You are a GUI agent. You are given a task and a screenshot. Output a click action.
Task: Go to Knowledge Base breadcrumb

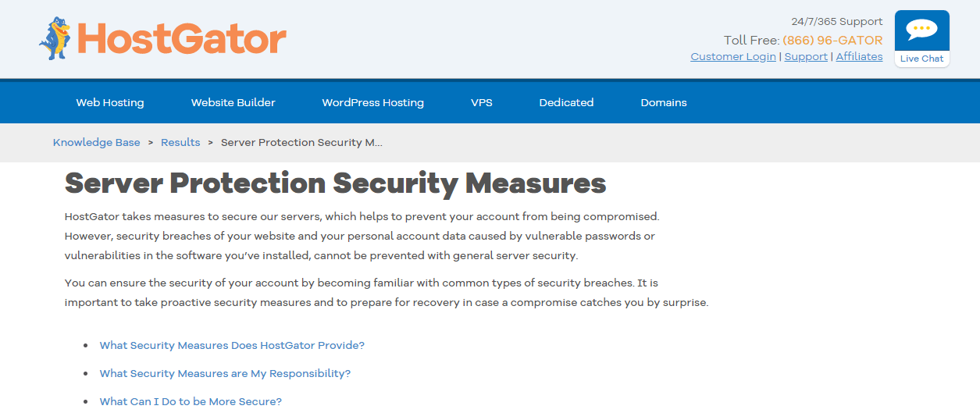[x=97, y=142]
